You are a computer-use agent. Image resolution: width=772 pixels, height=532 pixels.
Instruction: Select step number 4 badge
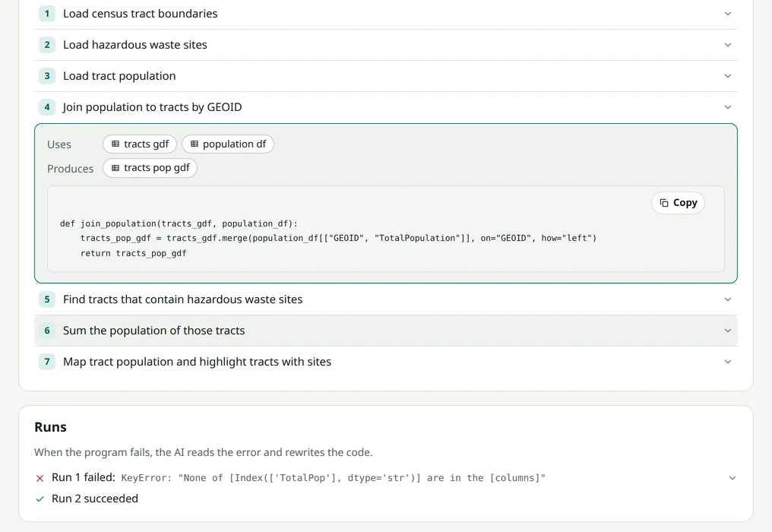pyautogui.click(x=47, y=107)
